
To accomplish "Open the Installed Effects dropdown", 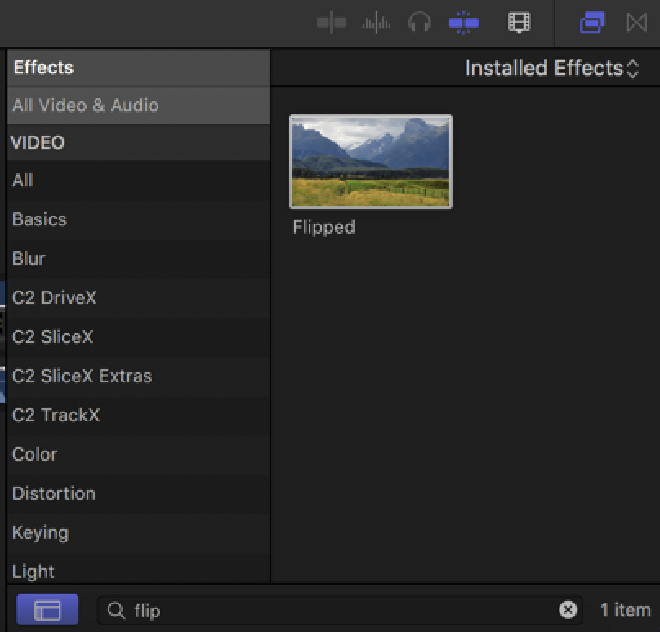I will [551, 69].
